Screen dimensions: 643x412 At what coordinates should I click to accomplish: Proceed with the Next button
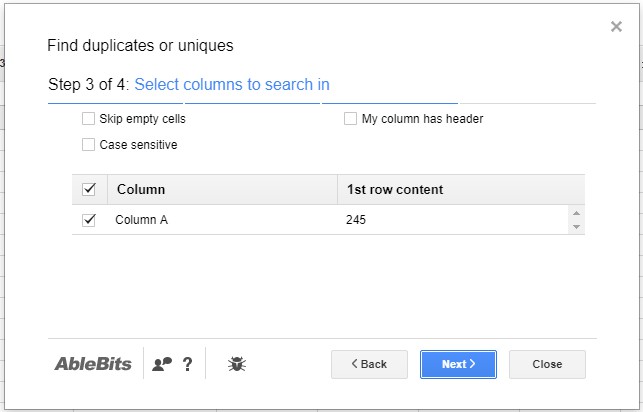click(x=458, y=364)
